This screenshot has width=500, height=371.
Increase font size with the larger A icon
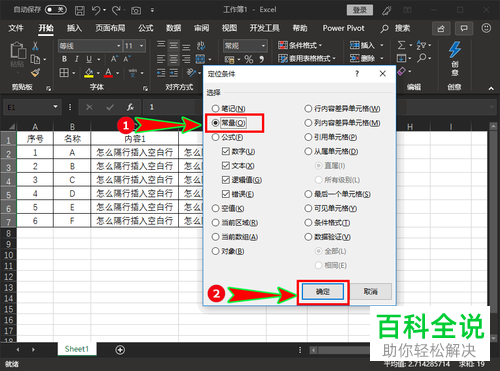(114, 59)
